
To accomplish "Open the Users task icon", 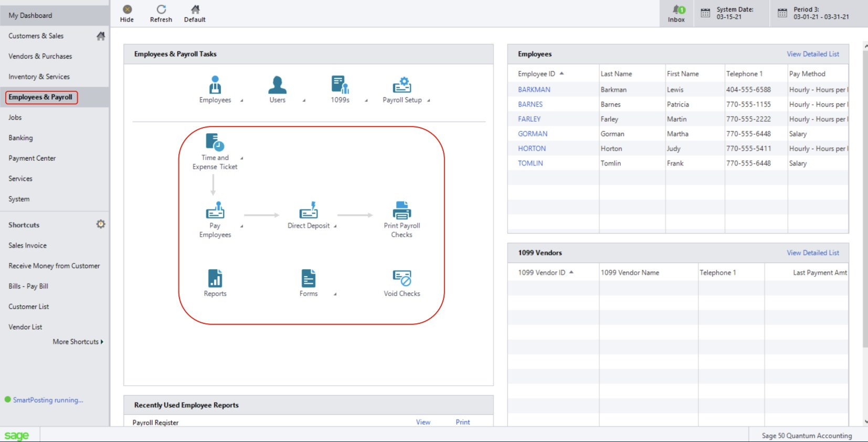I will (277, 85).
